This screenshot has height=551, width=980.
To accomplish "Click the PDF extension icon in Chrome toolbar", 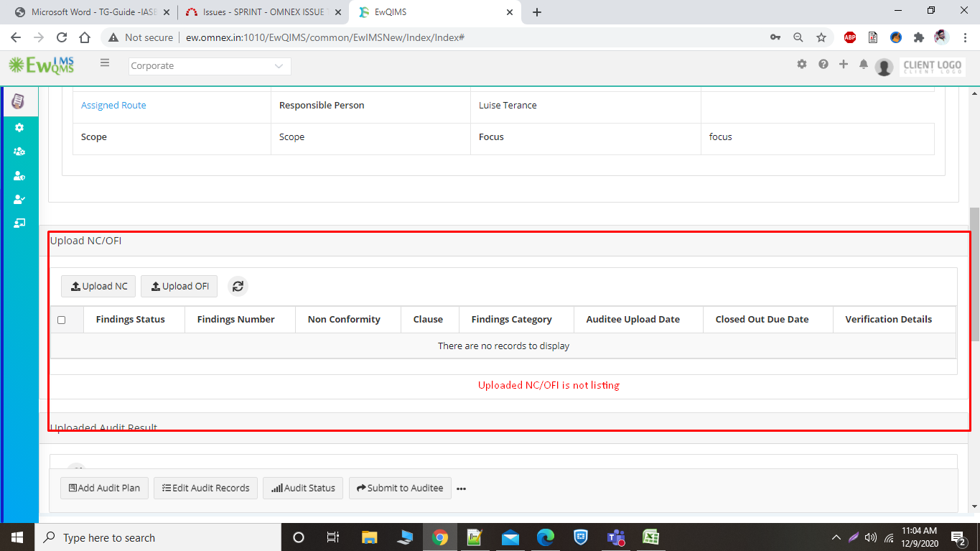I will point(873,37).
